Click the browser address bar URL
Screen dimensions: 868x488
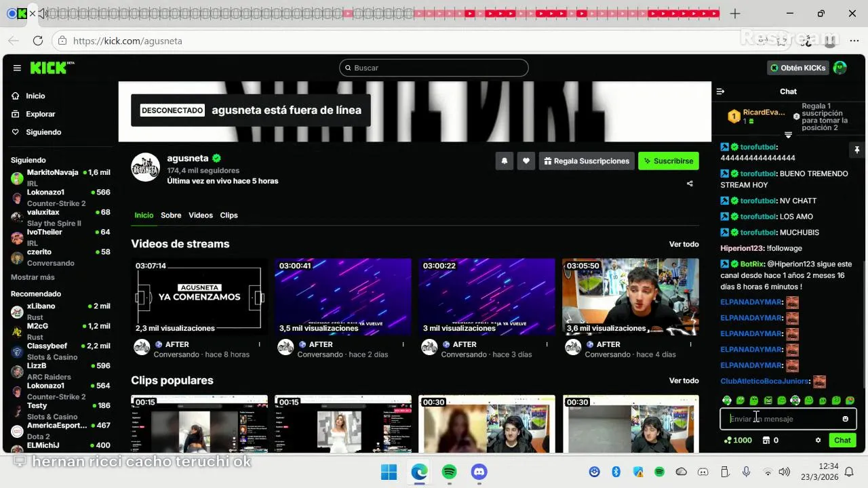click(x=127, y=41)
